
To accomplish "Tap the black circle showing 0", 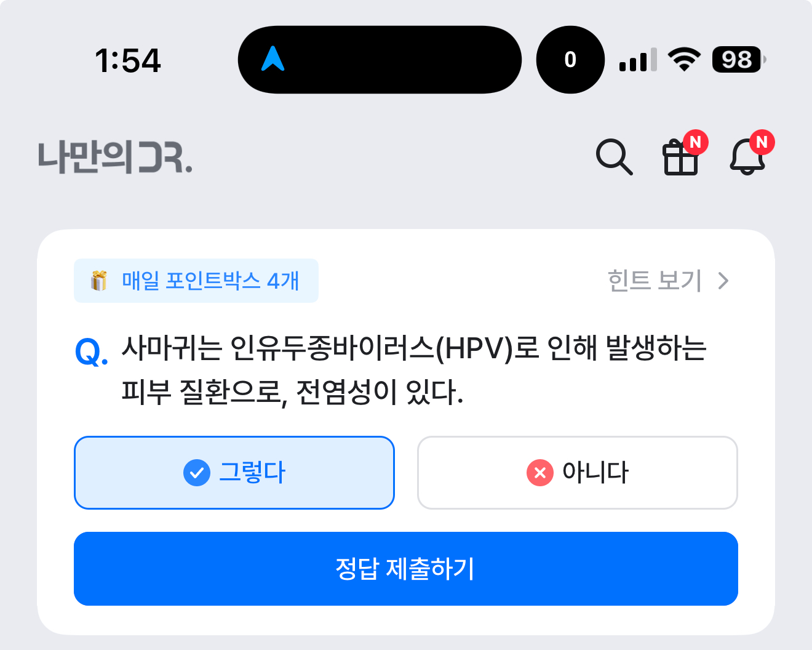I will 570,60.
